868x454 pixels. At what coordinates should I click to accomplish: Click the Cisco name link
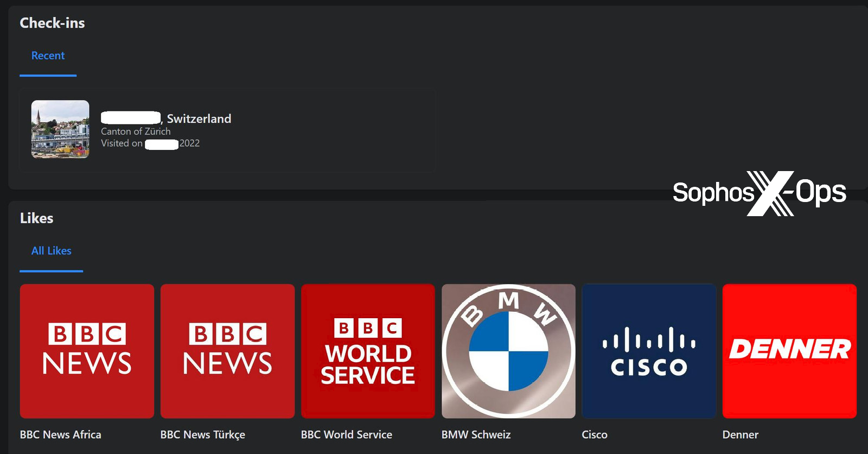point(595,434)
